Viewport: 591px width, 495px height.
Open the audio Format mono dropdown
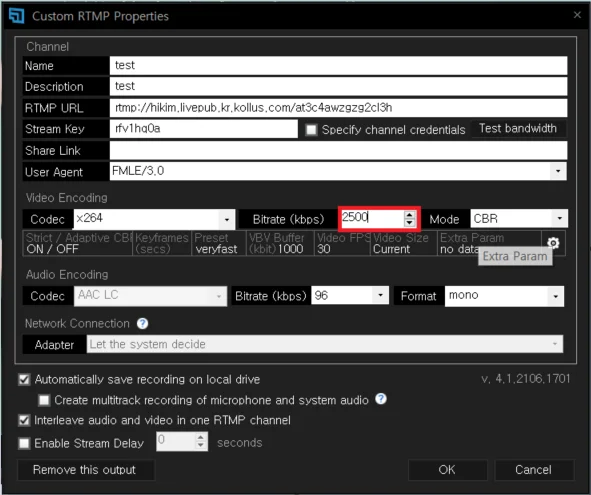[x=556, y=296]
